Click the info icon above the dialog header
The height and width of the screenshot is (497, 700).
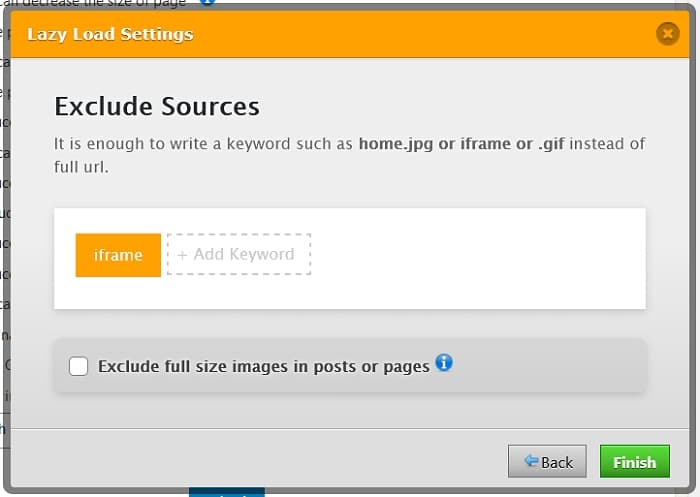click(208, 2)
